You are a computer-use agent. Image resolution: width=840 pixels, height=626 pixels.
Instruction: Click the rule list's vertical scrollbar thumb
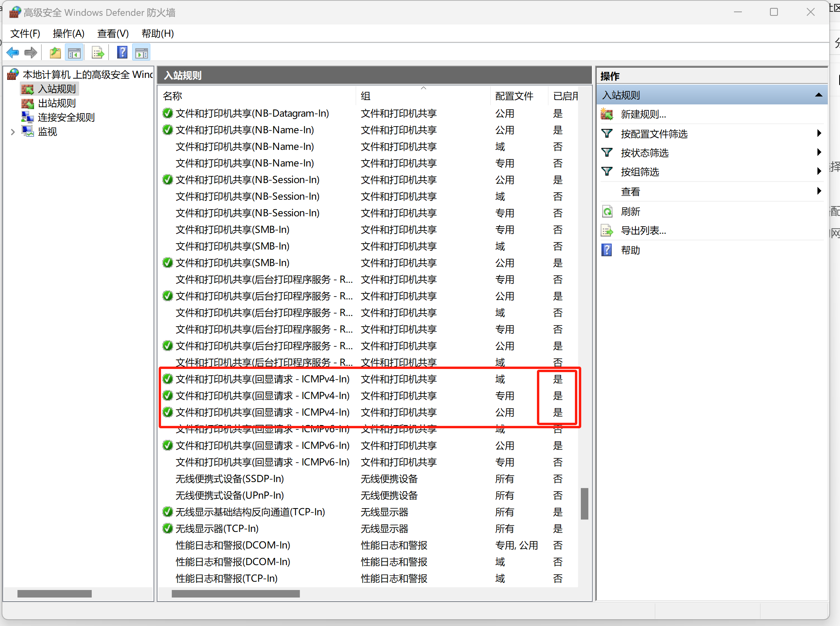(x=584, y=503)
